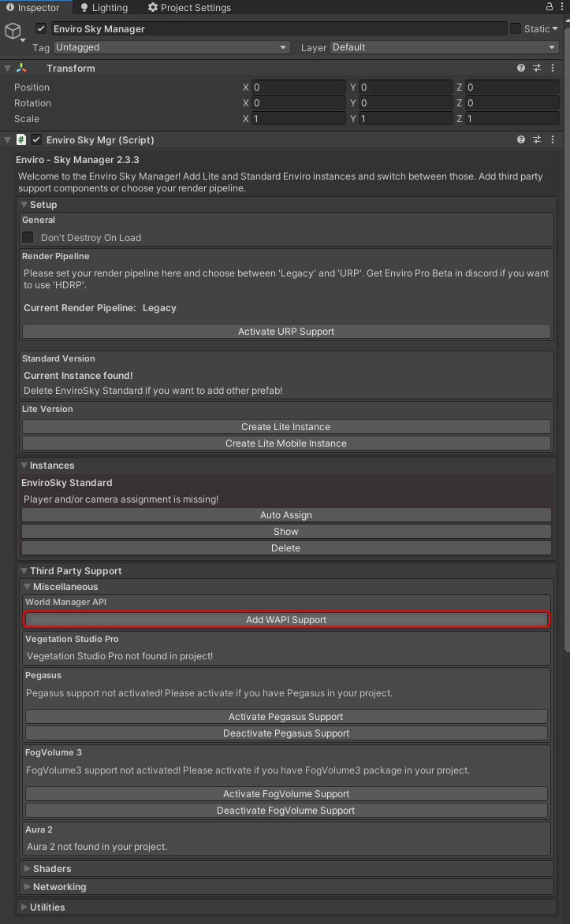Toggle Enviro Sky Manager object active checkbox
Image resolution: width=570 pixels, height=924 pixels.
click(41, 29)
